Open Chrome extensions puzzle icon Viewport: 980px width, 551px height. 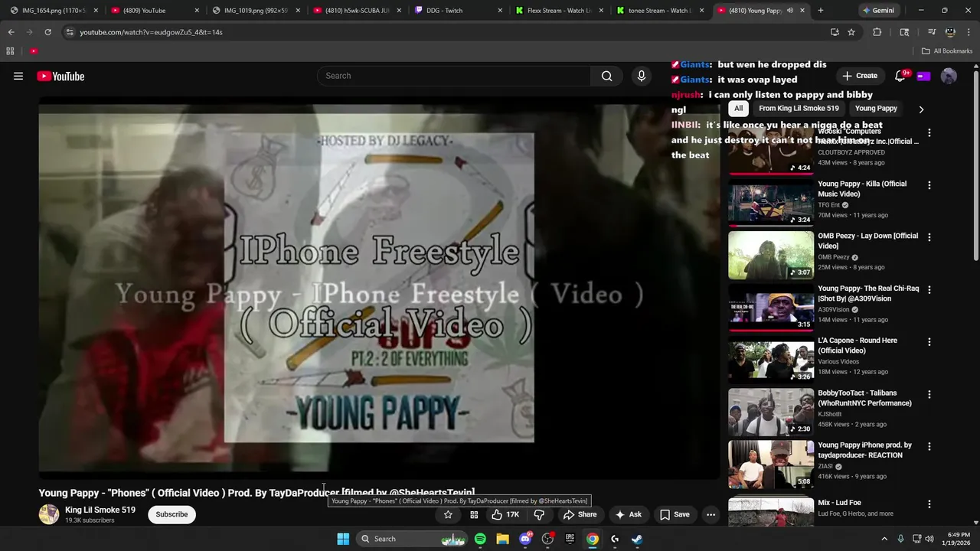click(x=877, y=32)
